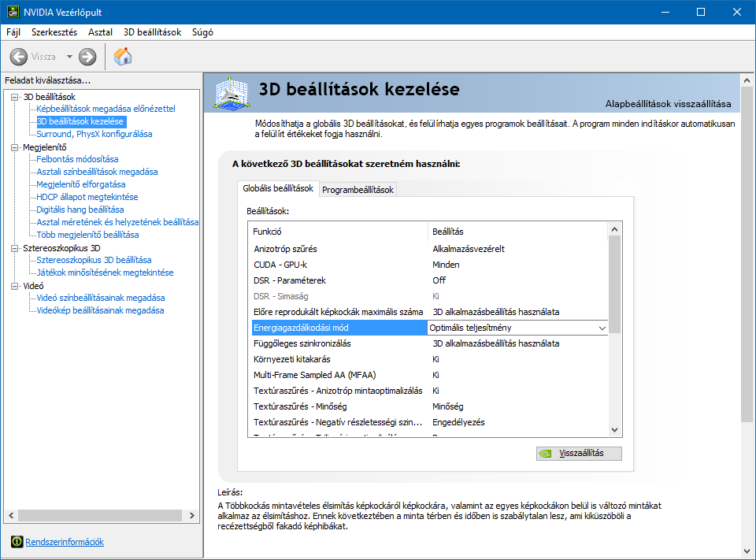756x560 pixels.
Task: Switch to Programbeállítások tab
Action: pyautogui.click(x=358, y=190)
